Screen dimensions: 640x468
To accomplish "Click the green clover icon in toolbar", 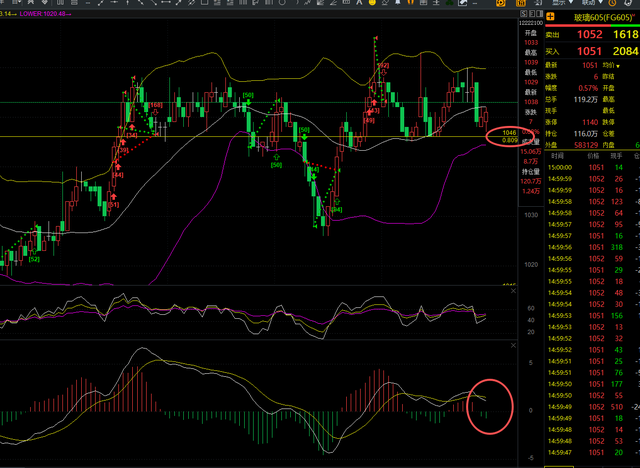I will [449, 2].
